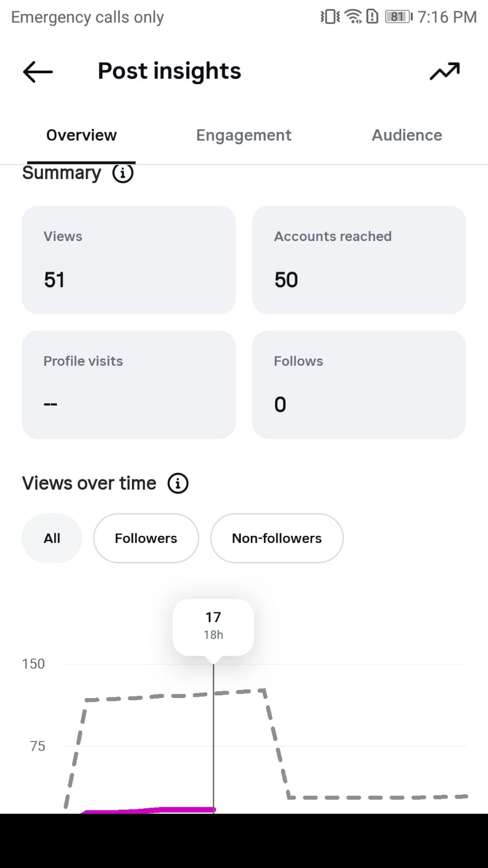Tap the Profile visits card
The image size is (488, 868).
(x=129, y=384)
